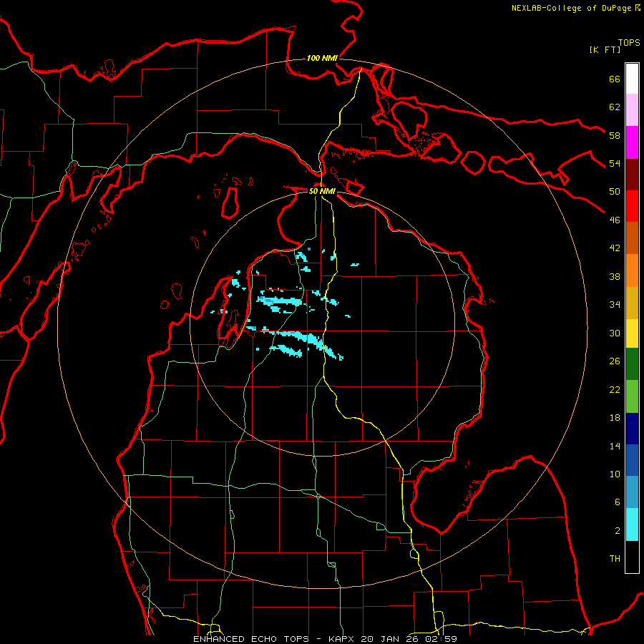Click the legend value 6
Image resolution: width=644 pixels, height=644 pixels.
[x=617, y=502]
